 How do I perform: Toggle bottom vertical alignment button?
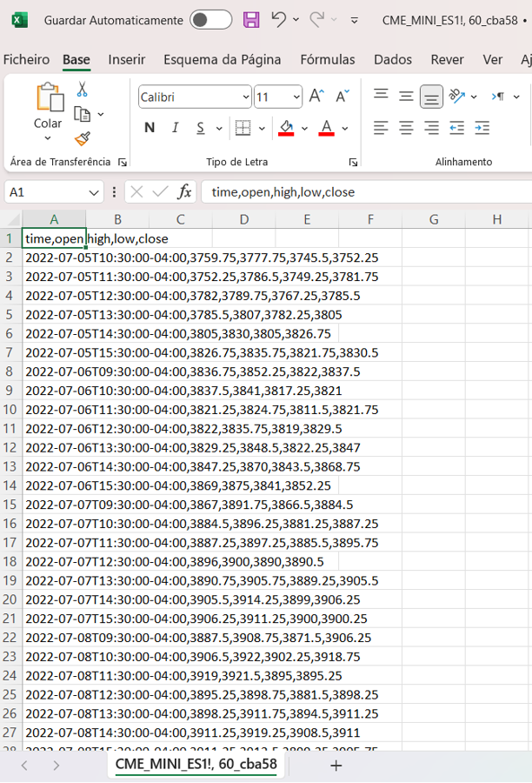click(x=431, y=97)
